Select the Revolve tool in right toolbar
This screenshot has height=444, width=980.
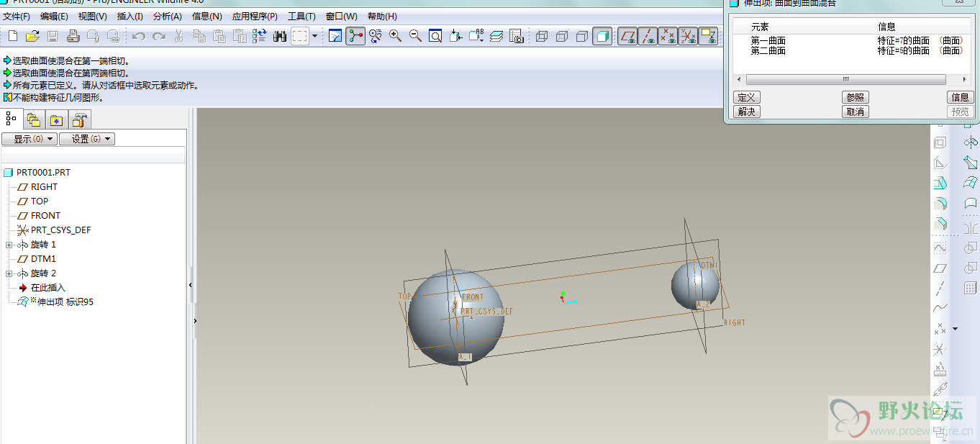971,142
